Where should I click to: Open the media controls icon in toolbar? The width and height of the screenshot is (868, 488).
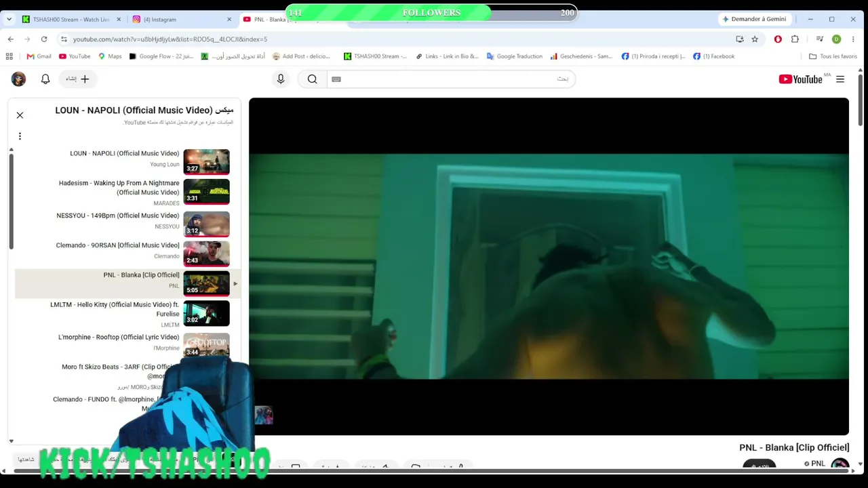(820, 39)
